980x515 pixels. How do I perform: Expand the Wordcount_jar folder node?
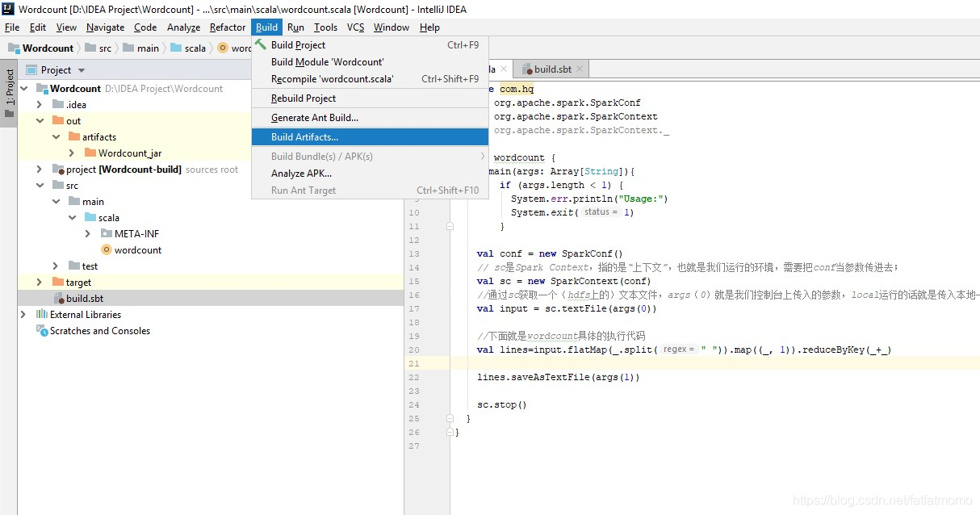72,153
